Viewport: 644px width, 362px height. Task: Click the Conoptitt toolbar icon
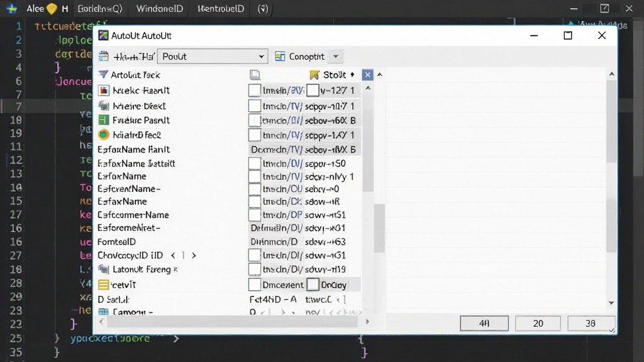[x=280, y=57]
